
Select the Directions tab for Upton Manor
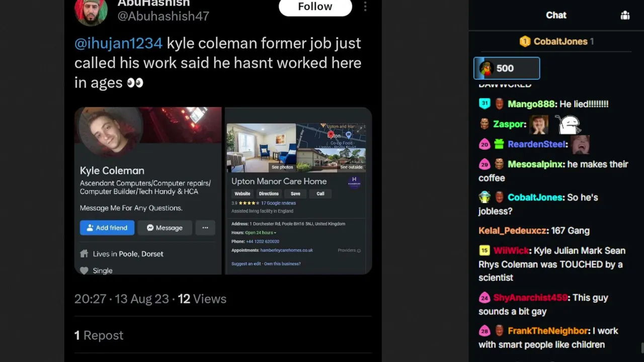[269, 194]
